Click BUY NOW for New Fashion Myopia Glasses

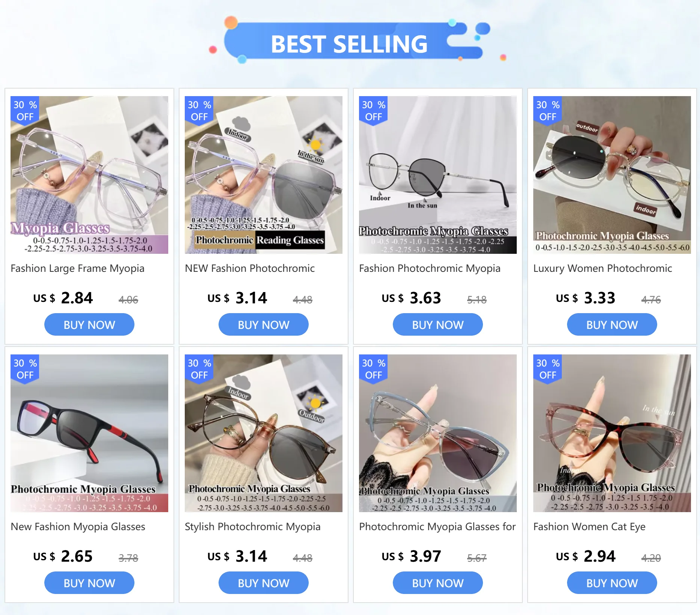click(89, 583)
